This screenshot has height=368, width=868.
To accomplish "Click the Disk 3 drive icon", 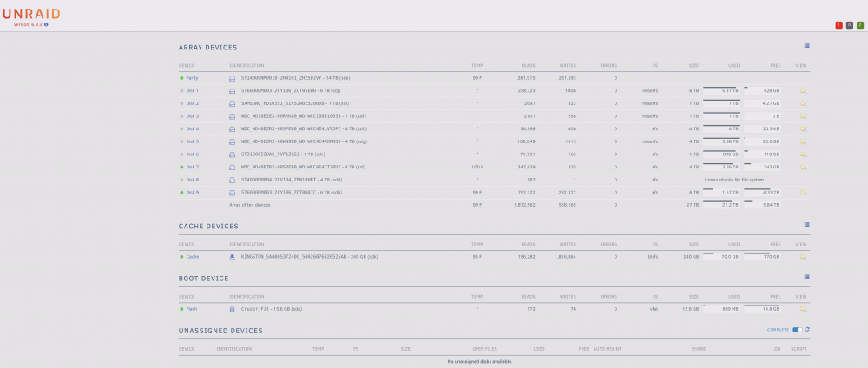I will [x=233, y=116].
